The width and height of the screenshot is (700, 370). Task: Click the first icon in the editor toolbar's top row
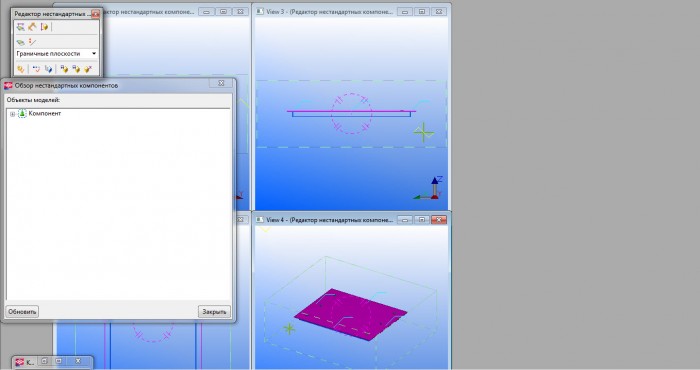(21, 27)
